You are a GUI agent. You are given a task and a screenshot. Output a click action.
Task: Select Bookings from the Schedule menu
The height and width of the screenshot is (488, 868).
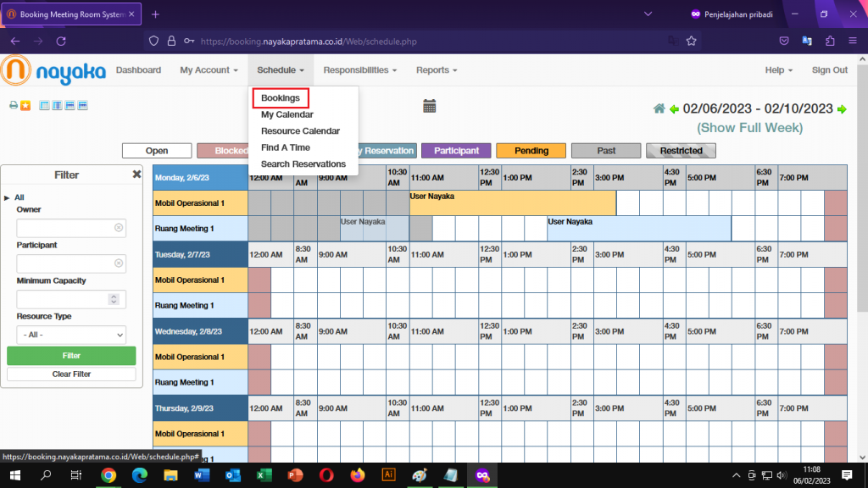[x=281, y=98]
